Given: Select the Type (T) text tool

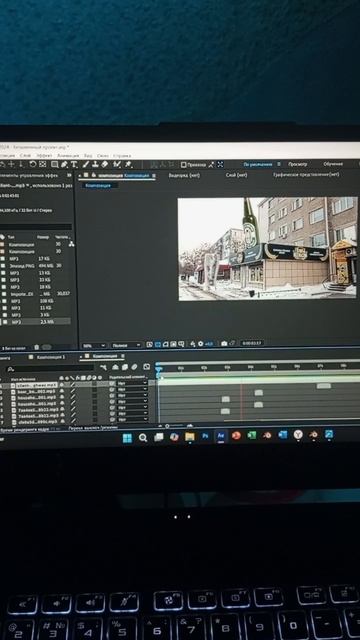Looking at the screenshot, I should [74, 164].
